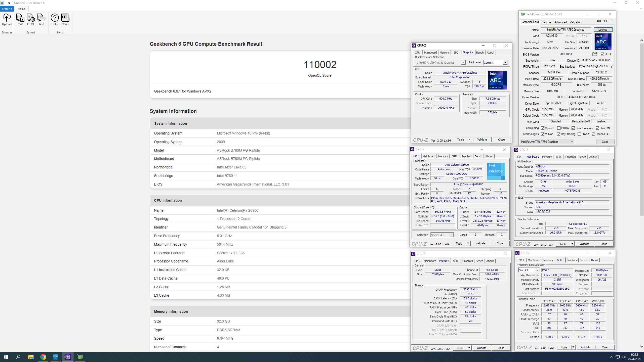Click scrollbar up arrow in Geekbench
This screenshot has height=362, width=644.
(x=642, y=40)
